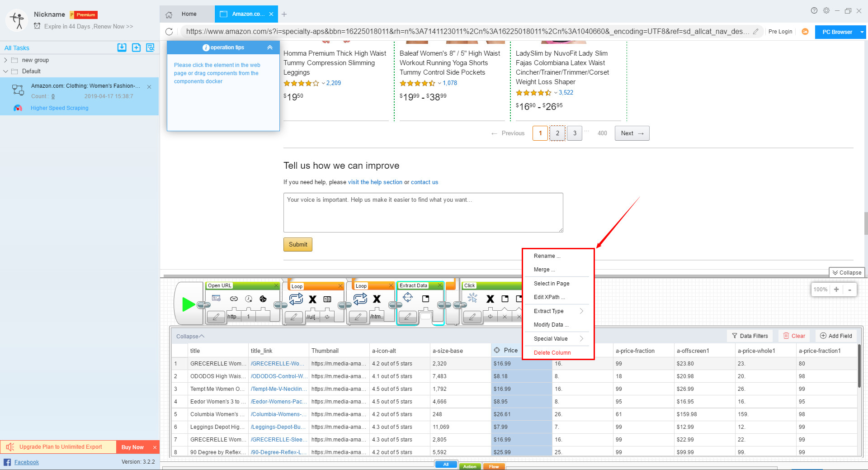Click the Pre Login button
Viewport: 868px width, 470px height.
click(x=780, y=32)
